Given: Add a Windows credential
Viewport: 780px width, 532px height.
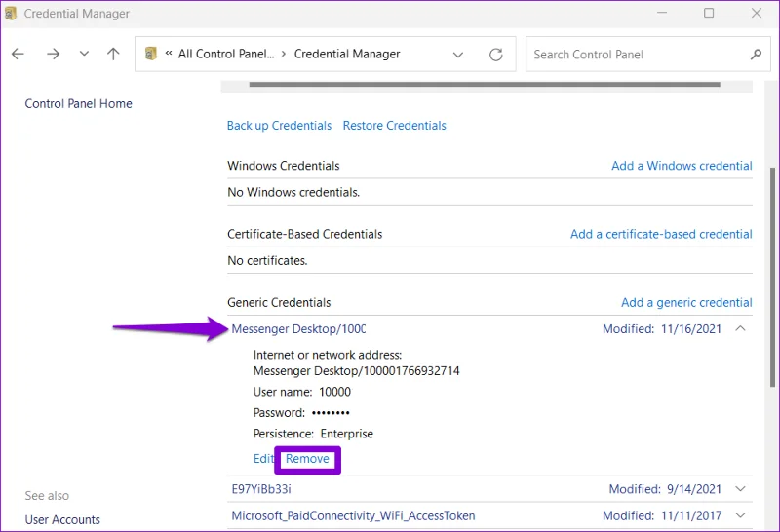Looking at the screenshot, I should click(682, 166).
